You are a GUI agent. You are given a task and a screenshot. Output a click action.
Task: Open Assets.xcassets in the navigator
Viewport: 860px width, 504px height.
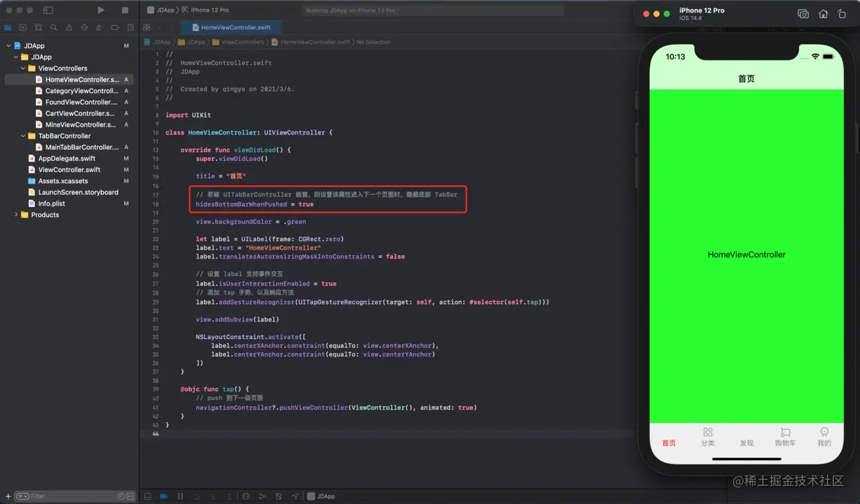point(69,181)
